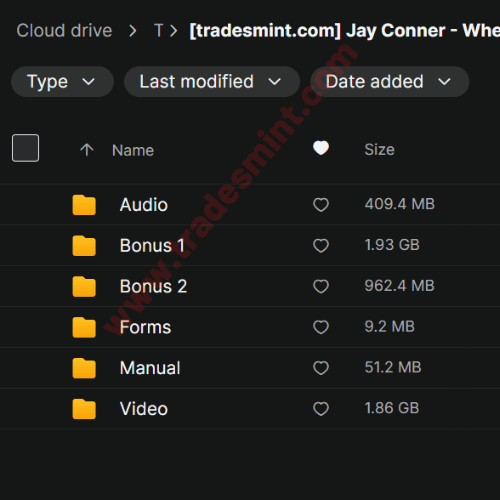Reverse sort order with Name arrow
Screen dimensions: 500x500
pyautogui.click(x=87, y=150)
